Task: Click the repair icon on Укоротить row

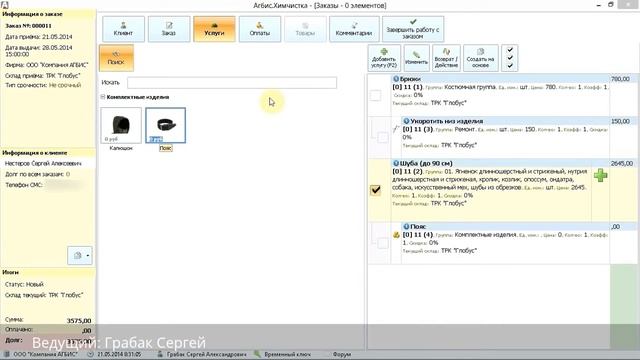Action: point(396,129)
